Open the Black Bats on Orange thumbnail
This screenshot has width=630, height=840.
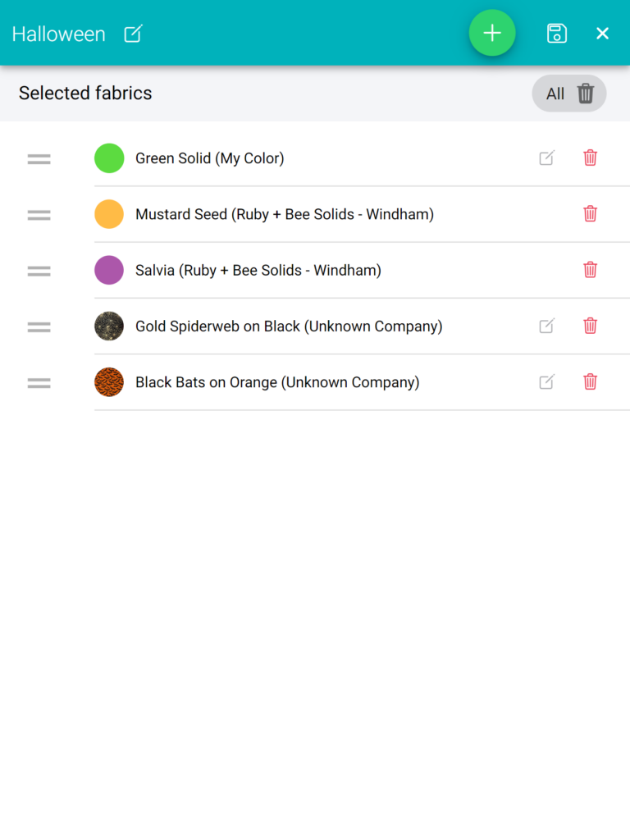click(109, 382)
